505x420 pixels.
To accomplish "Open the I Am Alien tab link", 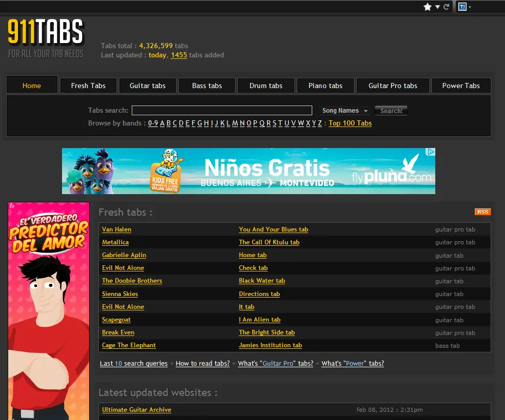I will point(259,320).
